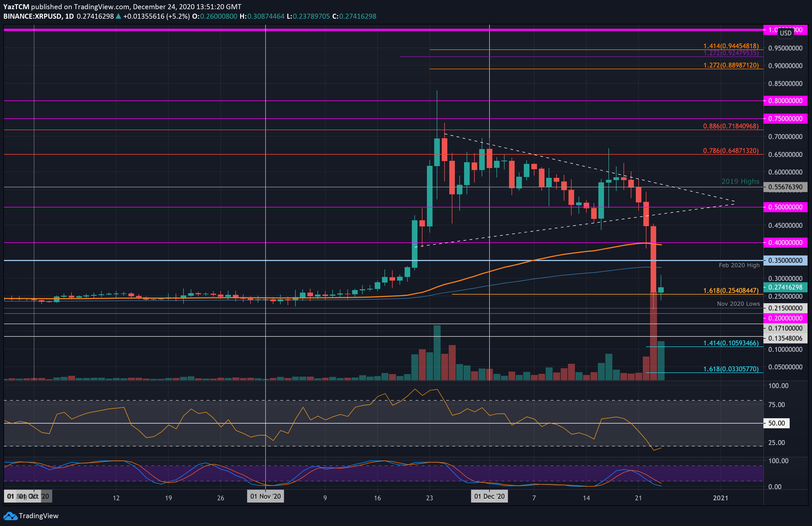Click the current price tag 0.27416298

[x=785, y=287]
